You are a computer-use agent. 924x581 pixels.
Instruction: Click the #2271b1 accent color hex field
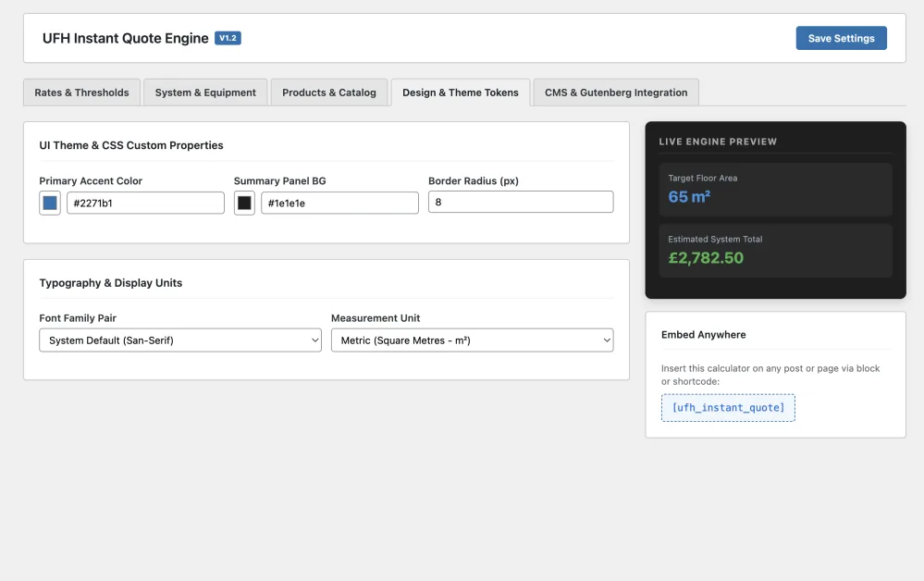pyautogui.click(x=145, y=203)
